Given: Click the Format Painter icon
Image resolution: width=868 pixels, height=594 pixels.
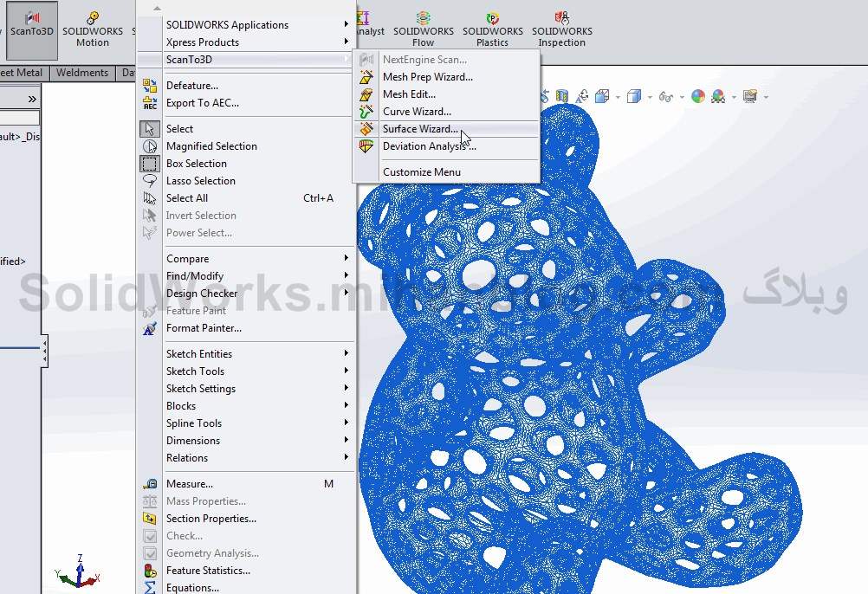Looking at the screenshot, I should (150, 328).
